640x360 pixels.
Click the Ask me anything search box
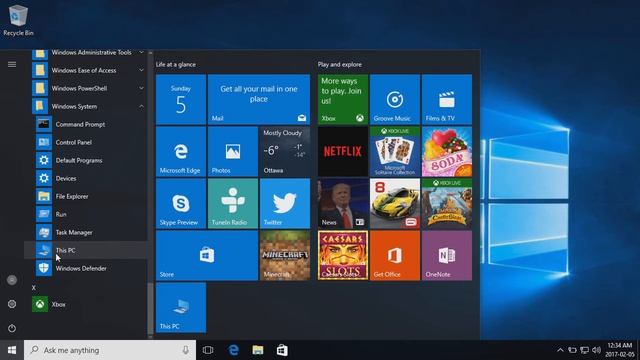[110, 350]
